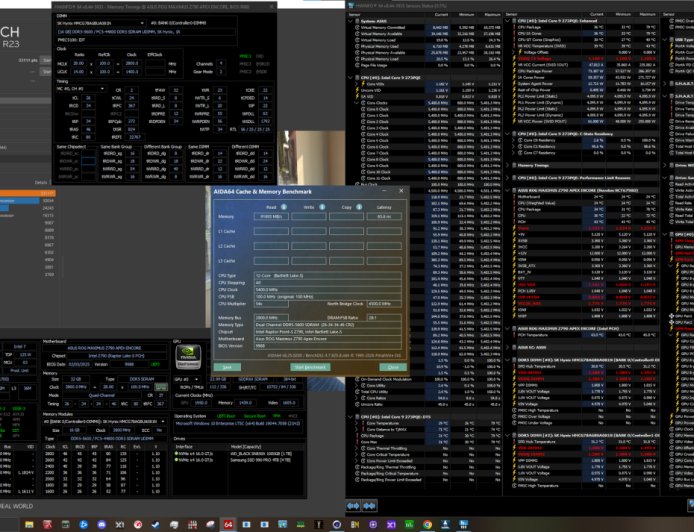
Task: Select the Core 0 Clock sensor row
Action: pyautogui.click(x=430, y=109)
